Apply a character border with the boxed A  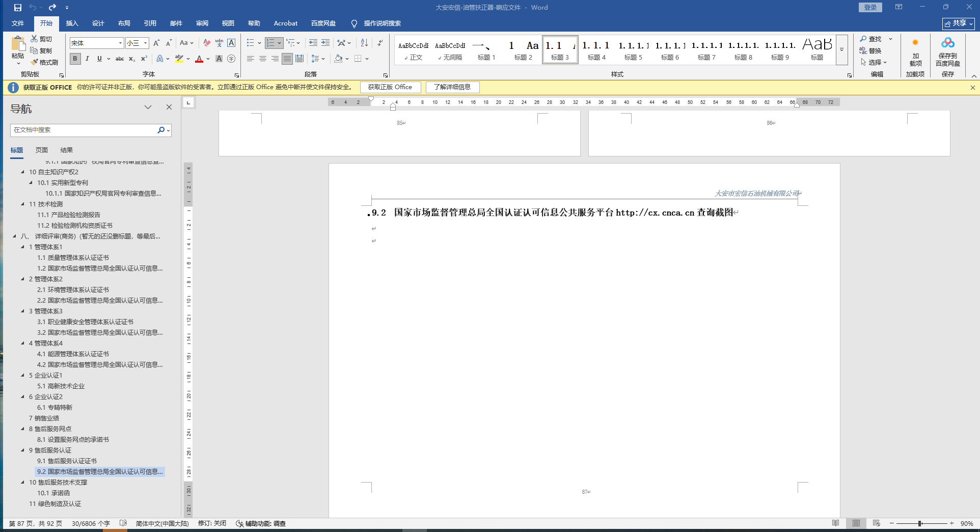point(231,43)
